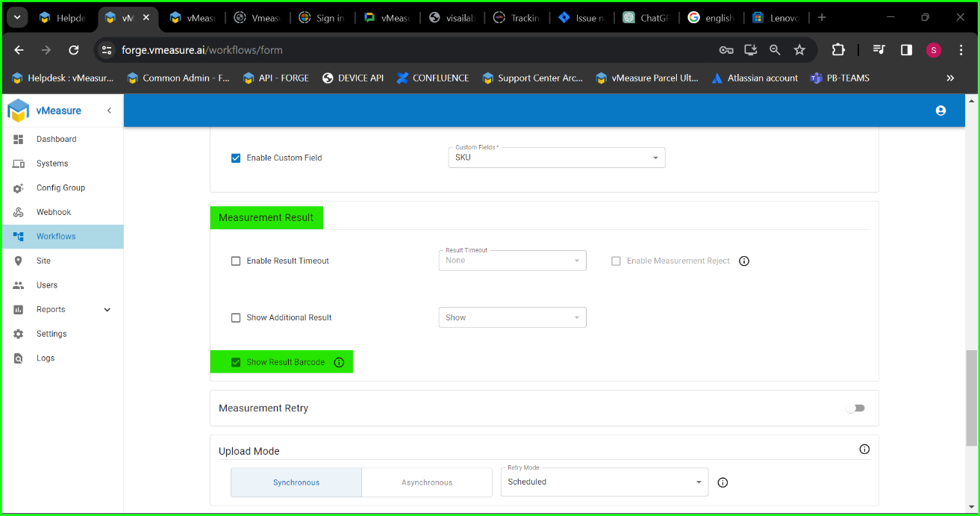Go back in browser history

pos(19,50)
